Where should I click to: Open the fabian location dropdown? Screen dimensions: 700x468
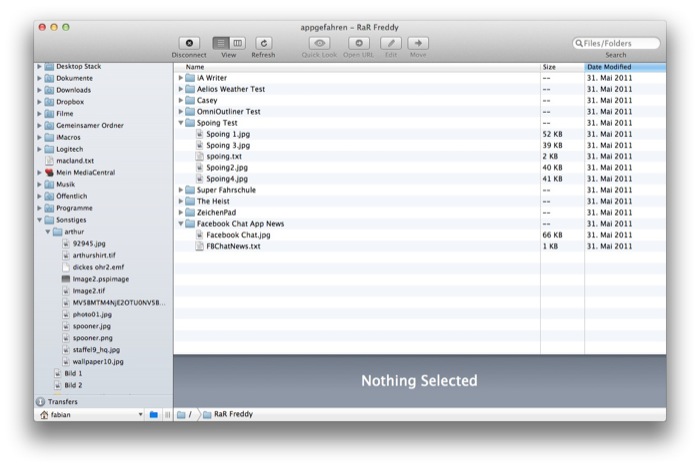(140, 414)
